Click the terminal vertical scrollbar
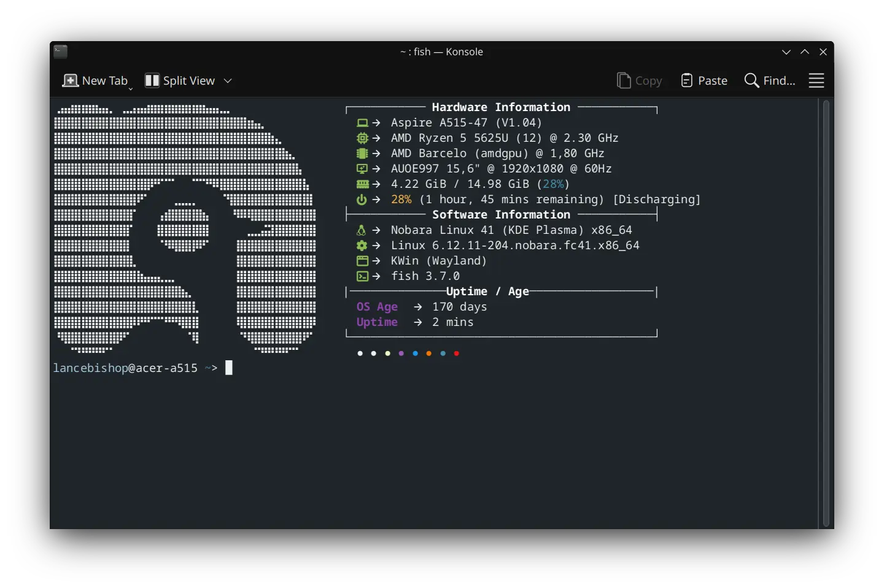Image resolution: width=884 pixels, height=588 pixels. tap(826, 313)
